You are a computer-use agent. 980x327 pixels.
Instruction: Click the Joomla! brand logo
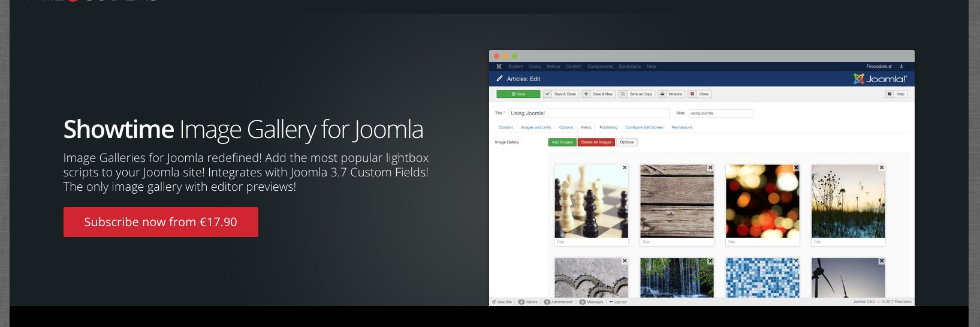point(880,79)
